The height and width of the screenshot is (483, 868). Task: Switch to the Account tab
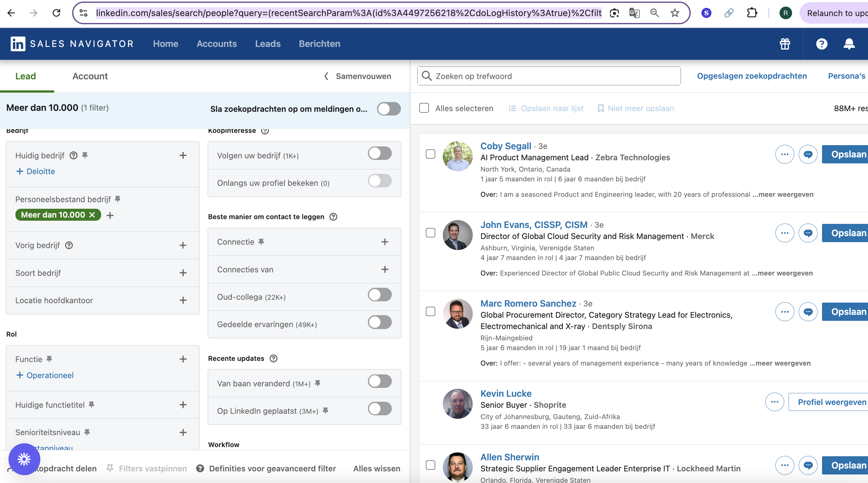pyautogui.click(x=90, y=77)
